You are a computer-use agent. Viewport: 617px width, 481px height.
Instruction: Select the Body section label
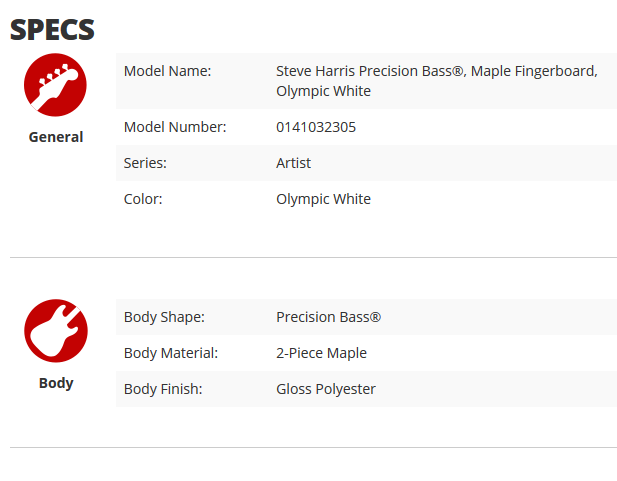point(56,383)
